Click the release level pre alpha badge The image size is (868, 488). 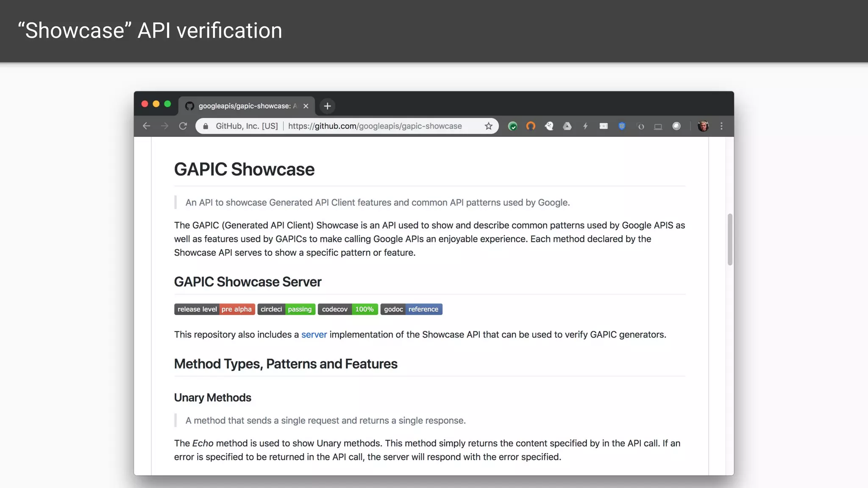tap(214, 309)
